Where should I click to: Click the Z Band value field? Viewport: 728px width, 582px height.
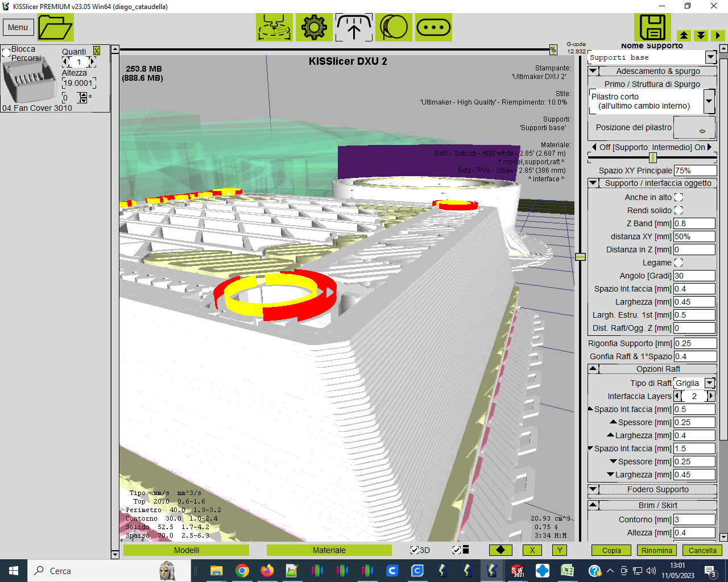694,223
